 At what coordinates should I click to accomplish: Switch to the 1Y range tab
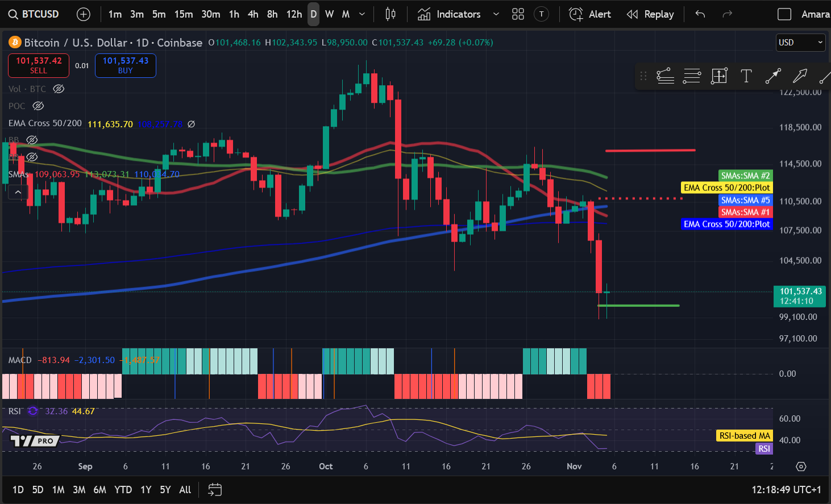[146, 489]
